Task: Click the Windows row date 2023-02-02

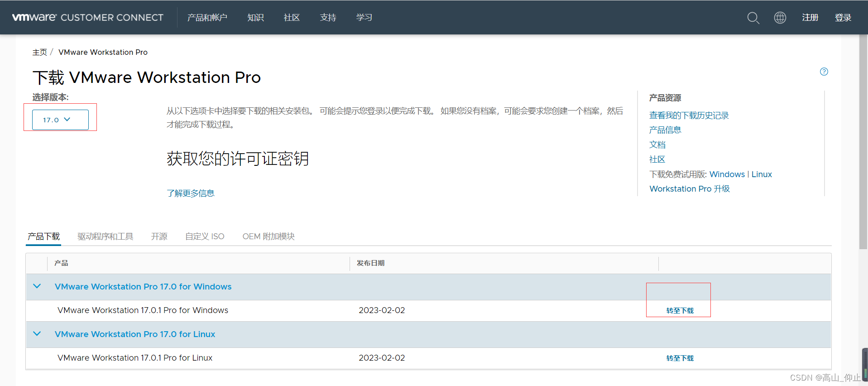Action: (382, 310)
